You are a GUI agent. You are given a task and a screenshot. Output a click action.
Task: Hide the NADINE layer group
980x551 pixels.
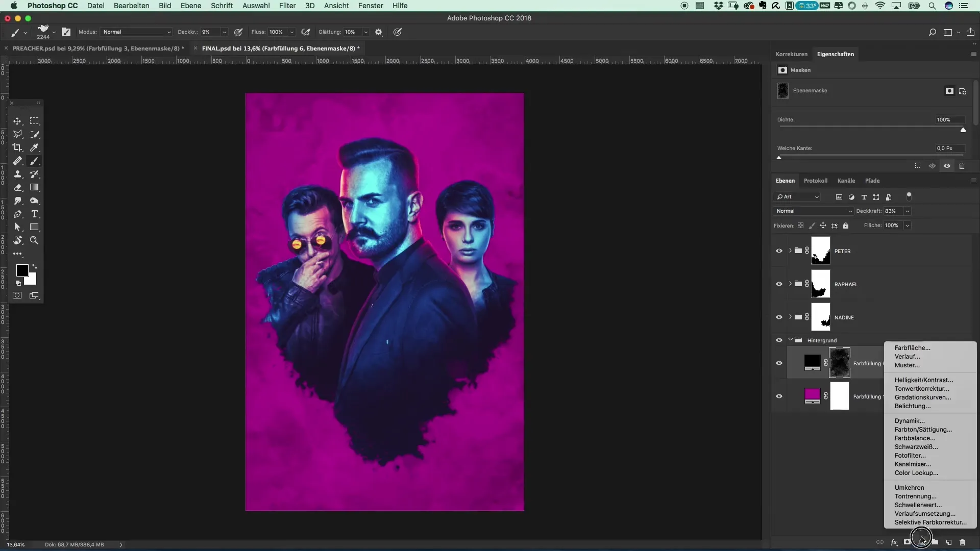click(x=779, y=317)
